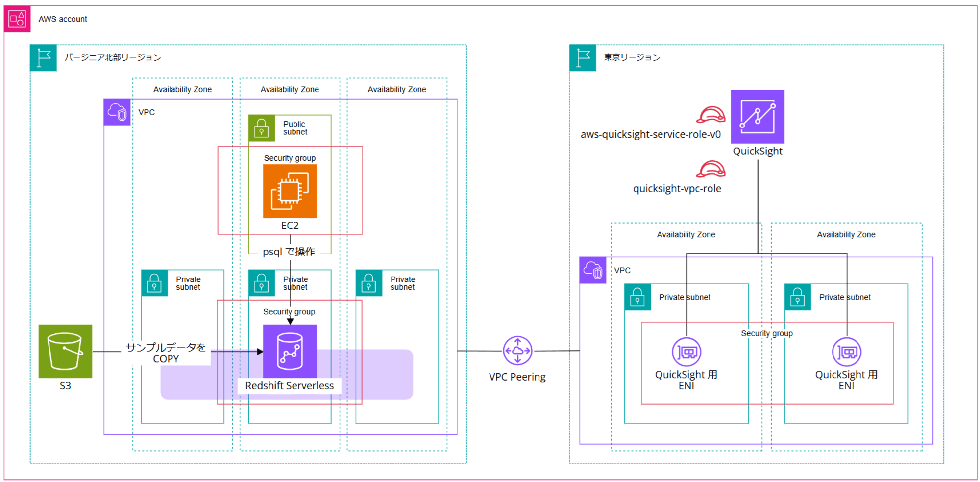Screen dimensions: 980x482
Task: Select the QuickSight service icon
Action: pos(758,117)
